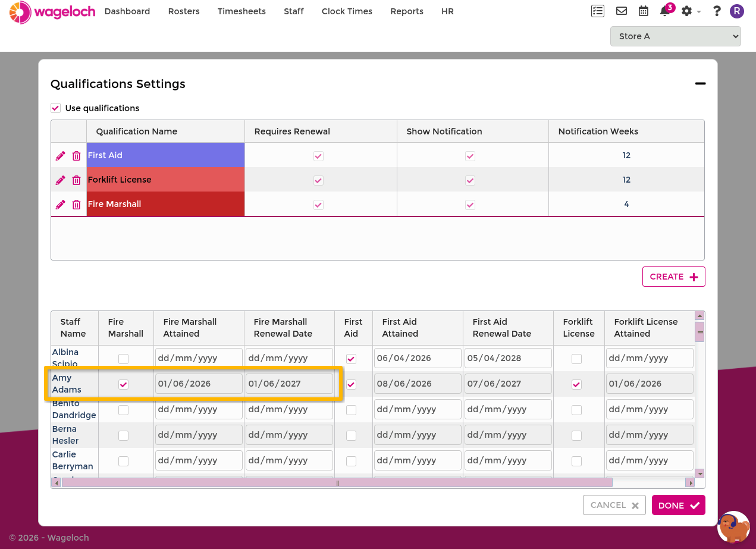Check Forklift License for Carlie Berryman
The image size is (756, 549).
pos(576,461)
